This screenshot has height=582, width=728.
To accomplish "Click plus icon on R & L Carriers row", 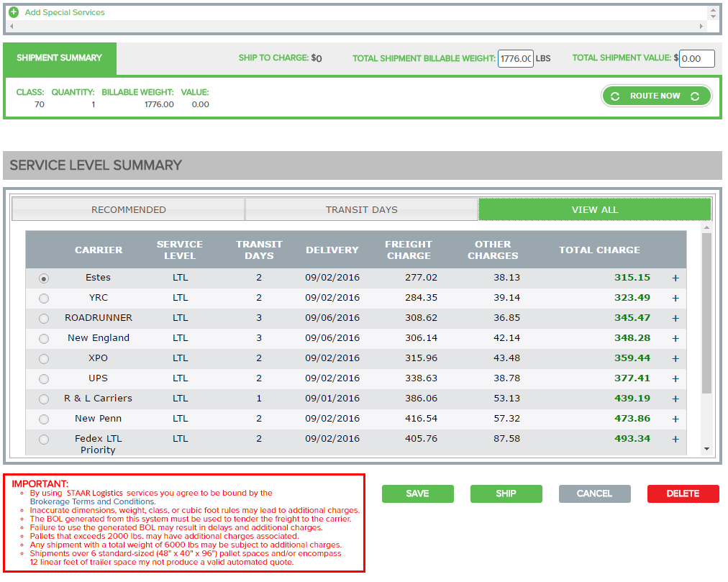I will coord(675,399).
